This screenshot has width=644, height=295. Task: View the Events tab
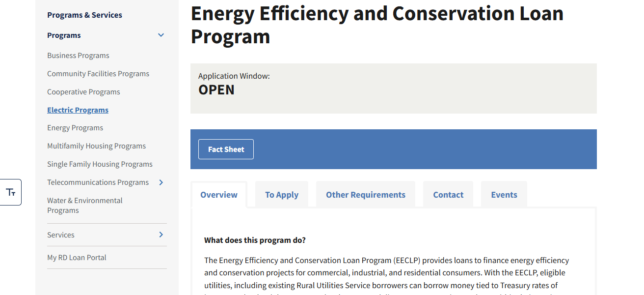504,194
